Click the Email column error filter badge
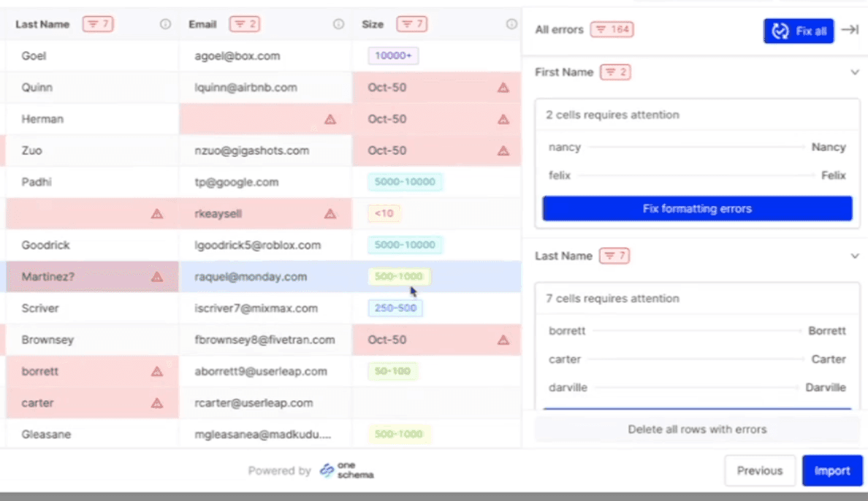The width and height of the screenshot is (868, 501). (x=245, y=24)
